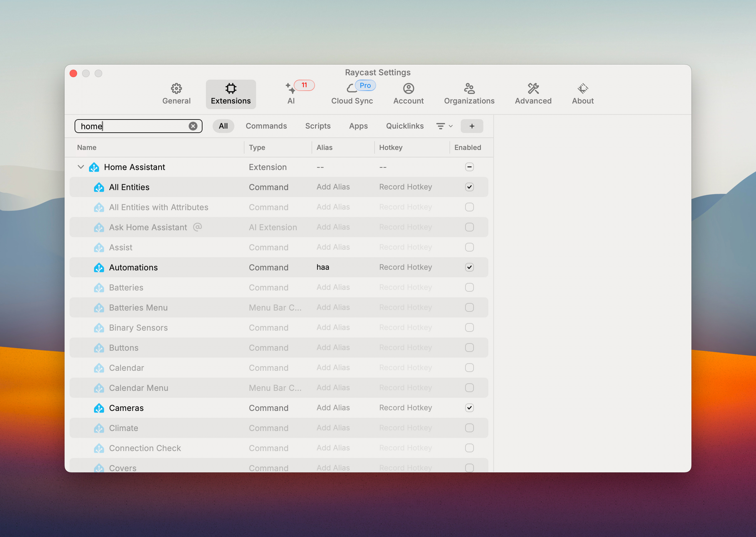Switch to the Quicklinks filter tab
The image size is (756, 537).
404,126
